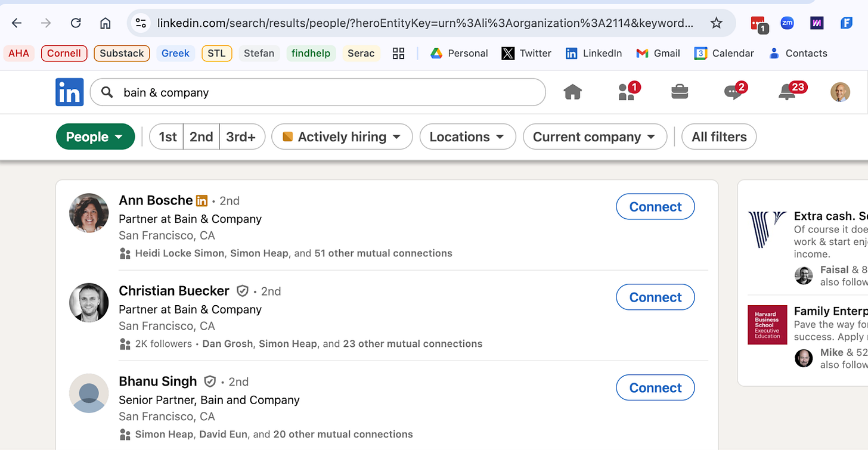This screenshot has width=868, height=450.
Task: Connect with Christian Buecker
Action: (x=655, y=297)
